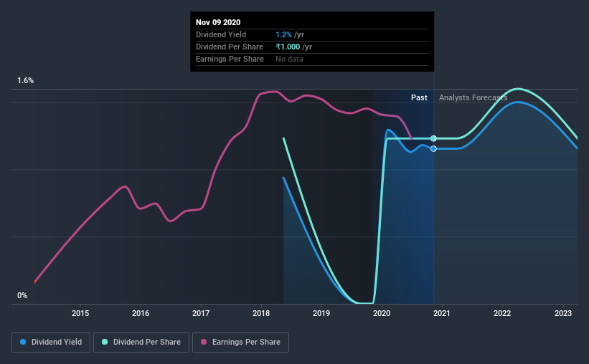Click the 1.6% y-axis label
The image size is (589, 364).
[x=26, y=81]
